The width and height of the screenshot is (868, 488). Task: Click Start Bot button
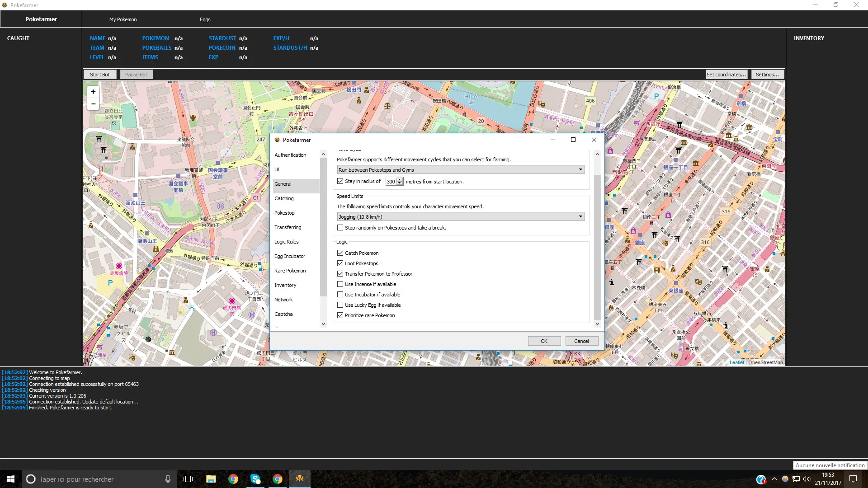pos(100,75)
